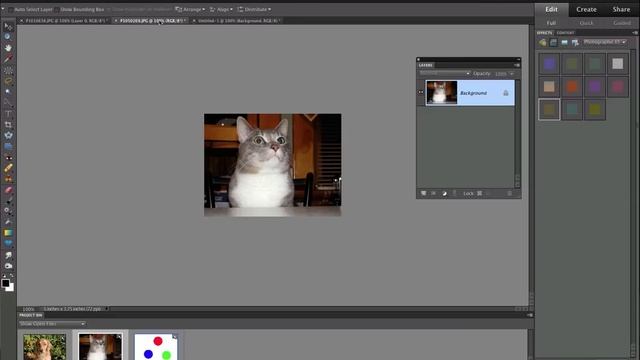Open the Distribute dropdown

(254, 9)
